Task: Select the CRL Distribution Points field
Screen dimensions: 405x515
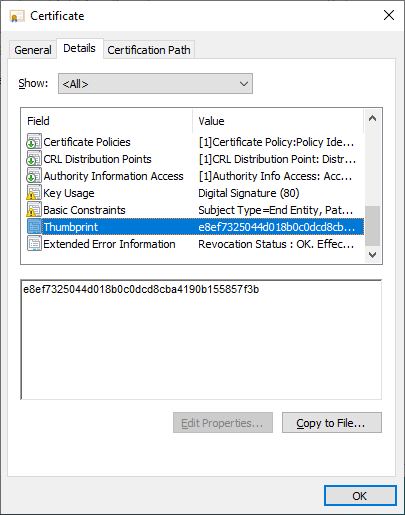Action: tap(97, 159)
